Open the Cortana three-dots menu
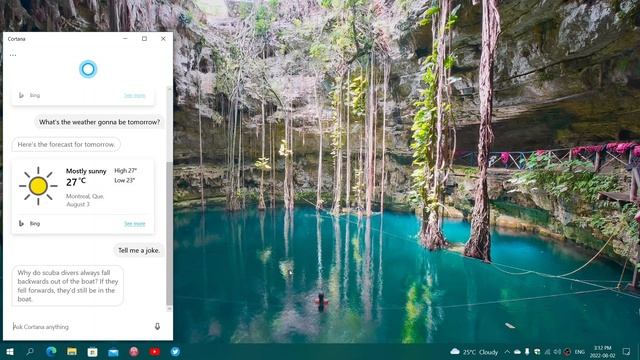This screenshot has width=640, height=360. tap(13, 55)
